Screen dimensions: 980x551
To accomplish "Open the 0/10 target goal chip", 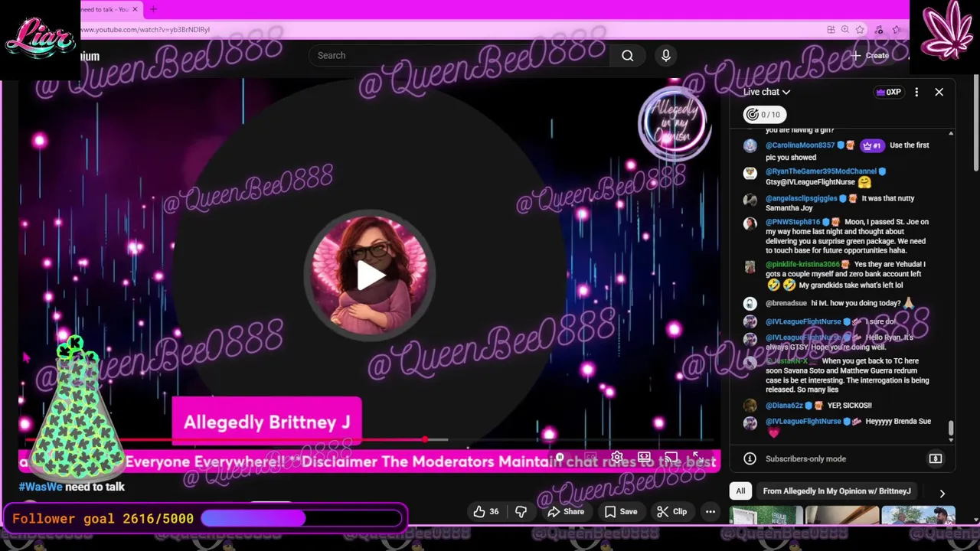I will pyautogui.click(x=763, y=115).
